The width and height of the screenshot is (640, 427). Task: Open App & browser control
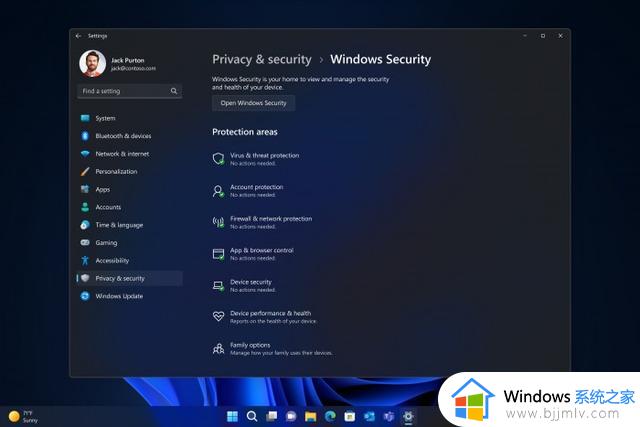click(253, 254)
